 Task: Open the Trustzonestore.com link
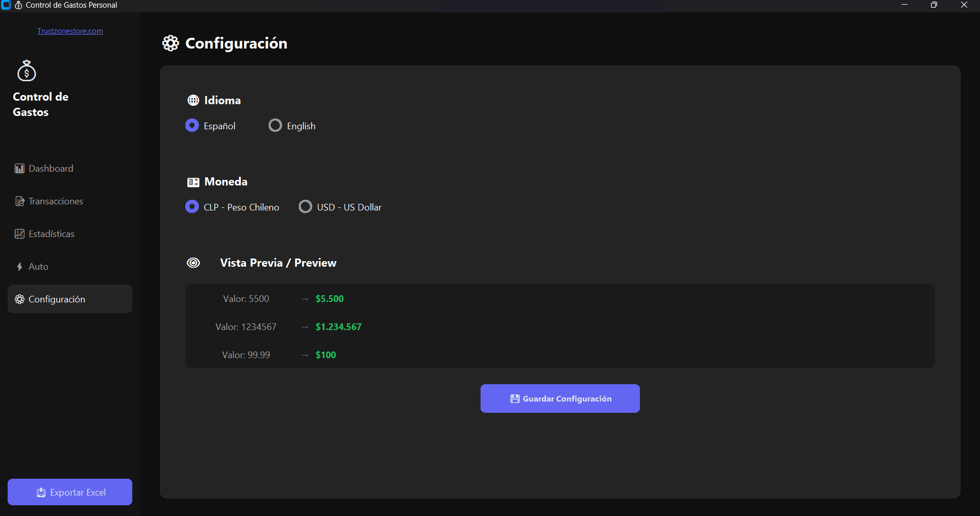click(69, 31)
